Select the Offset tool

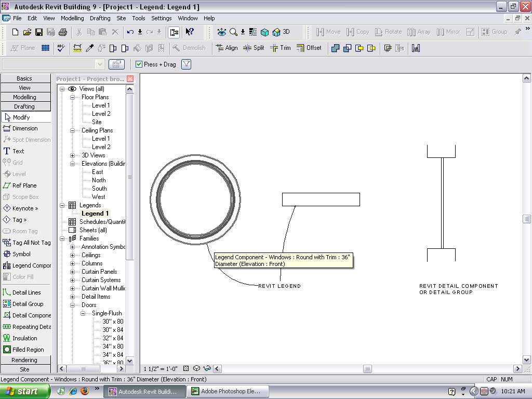click(309, 48)
